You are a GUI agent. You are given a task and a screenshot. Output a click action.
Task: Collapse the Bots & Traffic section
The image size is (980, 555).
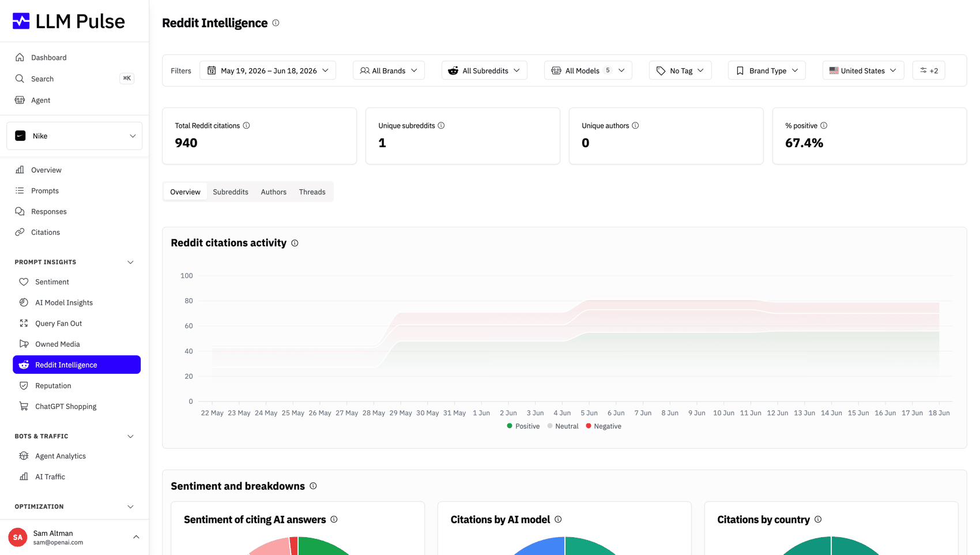coord(130,436)
